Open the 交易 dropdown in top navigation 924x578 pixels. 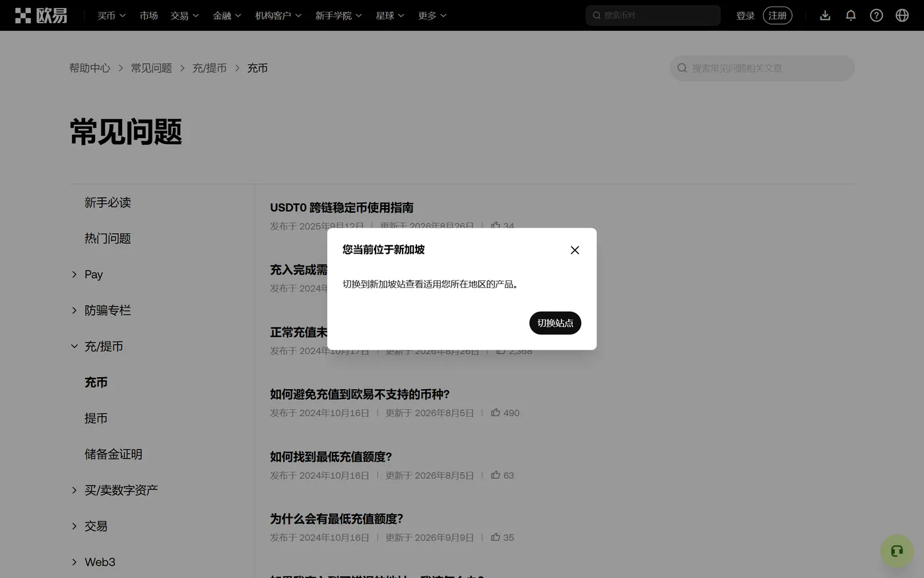(x=185, y=15)
